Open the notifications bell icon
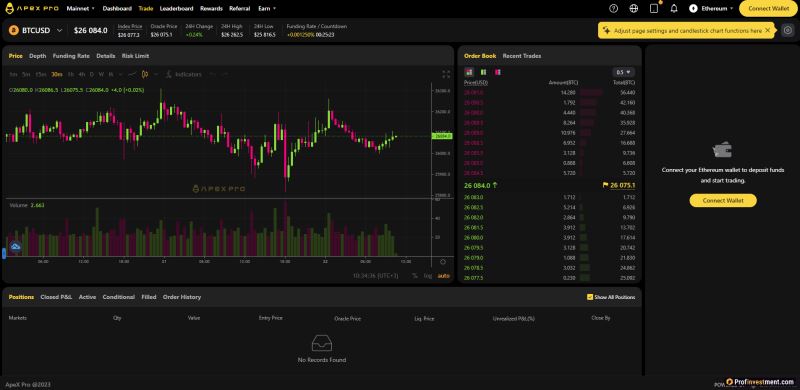This screenshot has width=800, height=390. [673, 8]
